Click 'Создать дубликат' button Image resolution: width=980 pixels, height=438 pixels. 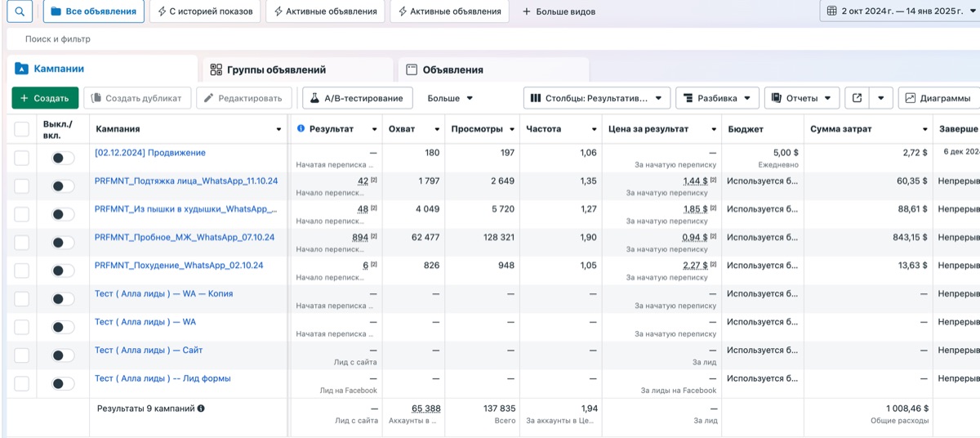click(x=137, y=98)
